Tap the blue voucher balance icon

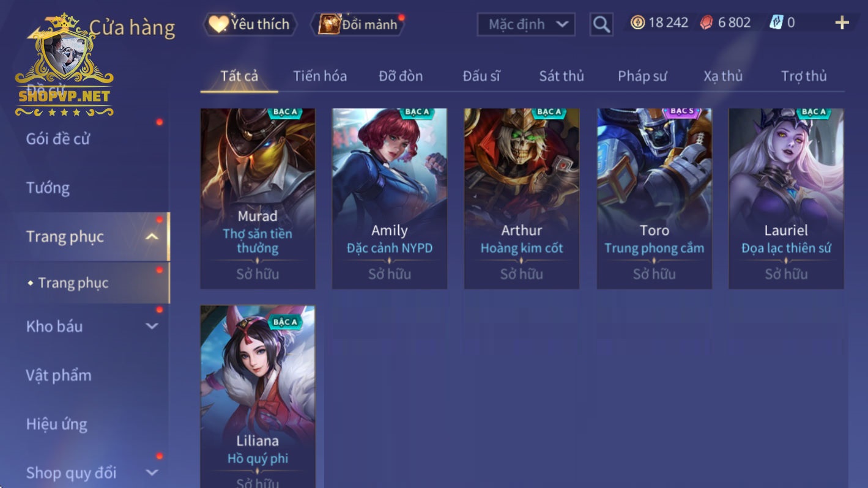coord(776,23)
